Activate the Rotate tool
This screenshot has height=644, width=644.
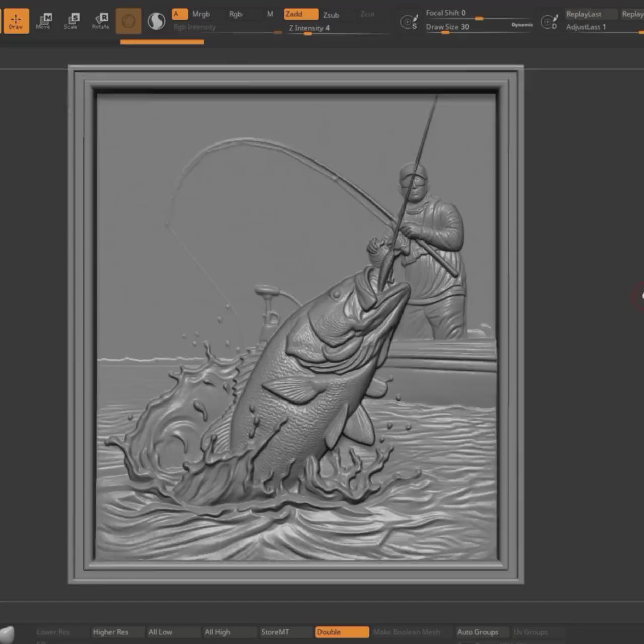coord(100,21)
